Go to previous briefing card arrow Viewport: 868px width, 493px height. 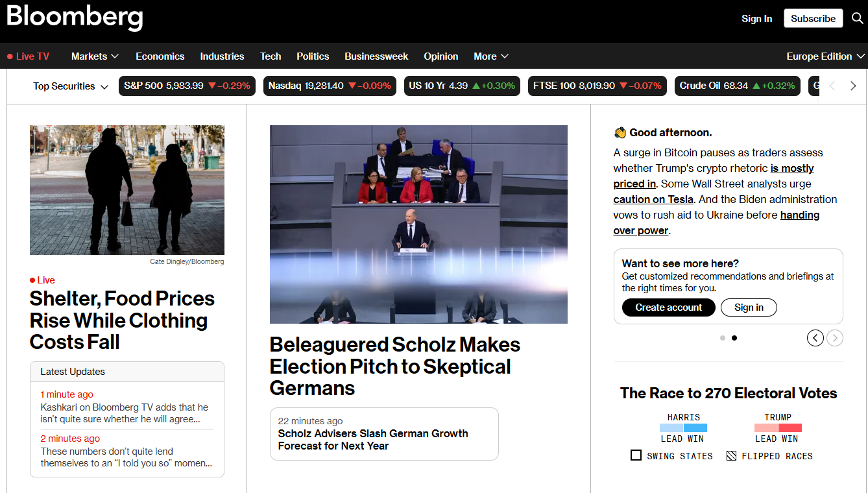click(815, 338)
